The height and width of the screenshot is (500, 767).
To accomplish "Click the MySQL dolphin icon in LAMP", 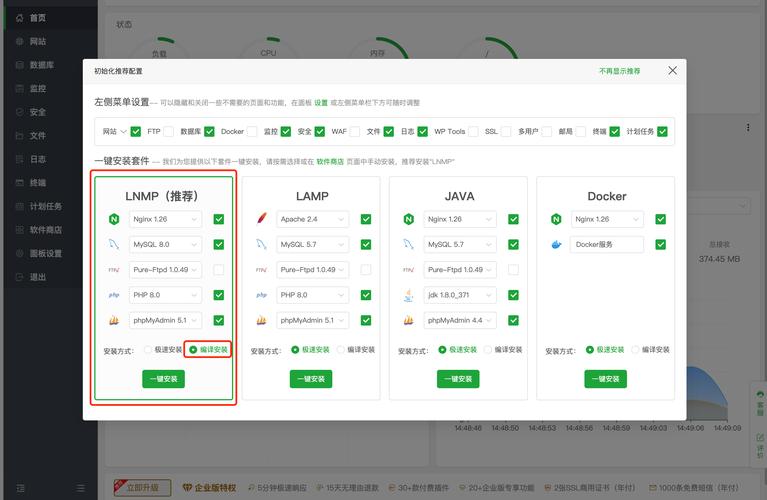I will 261,244.
